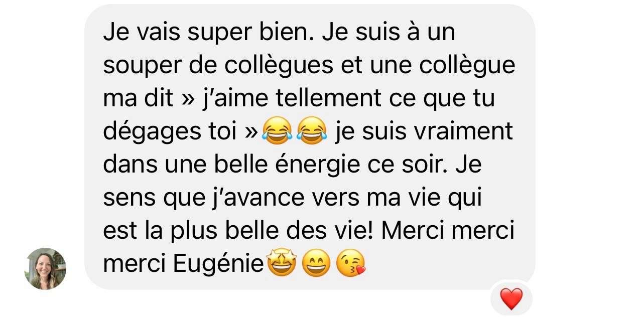This screenshot has height=324, width=644.
Task: Open the sender's profile picture avatar
Action: pos(45,269)
